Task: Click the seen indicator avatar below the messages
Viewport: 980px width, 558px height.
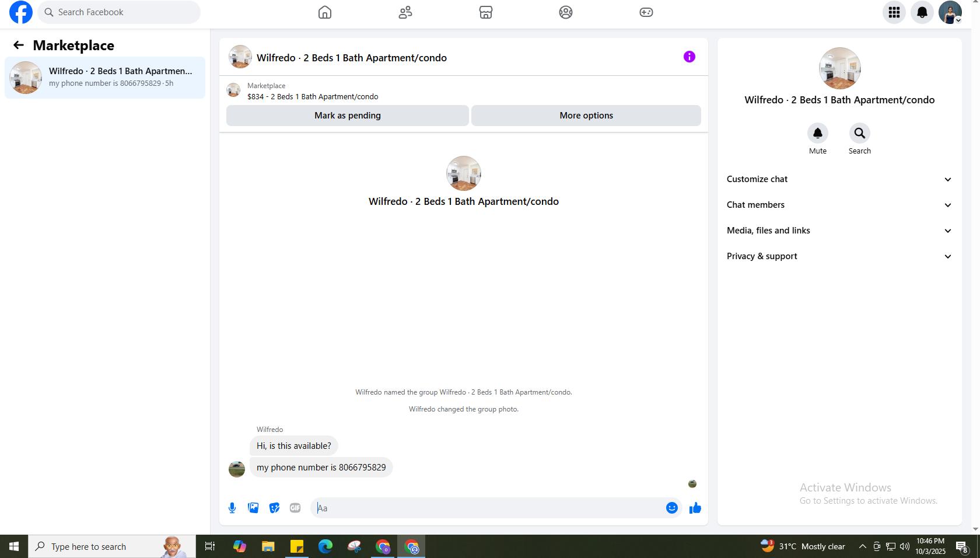Action: coord(692,484)
